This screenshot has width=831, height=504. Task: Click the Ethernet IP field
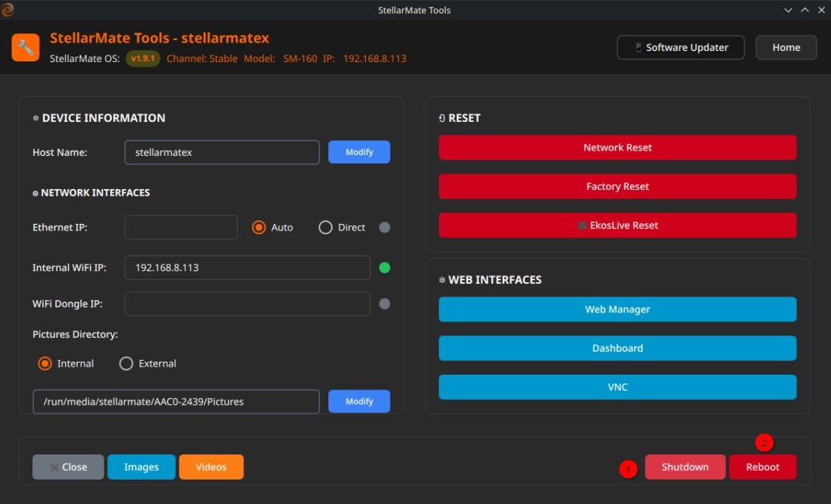coord(181,228)
